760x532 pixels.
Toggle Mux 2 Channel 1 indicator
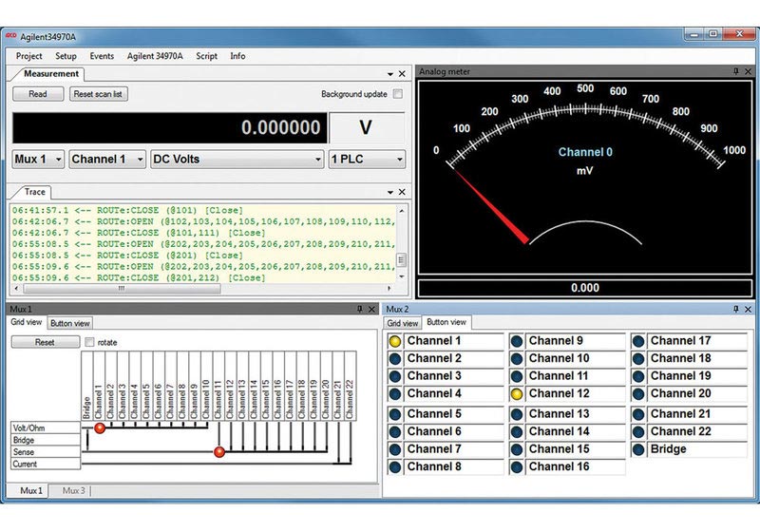(x=395, y=341)
